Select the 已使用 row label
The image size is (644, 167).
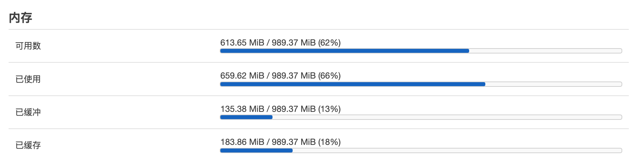coord(28,79)
